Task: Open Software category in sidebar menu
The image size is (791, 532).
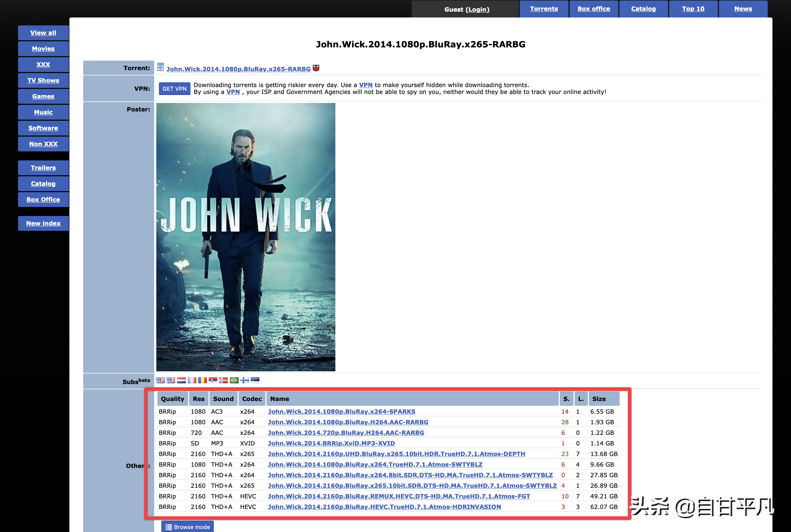Action: [43, 128]
